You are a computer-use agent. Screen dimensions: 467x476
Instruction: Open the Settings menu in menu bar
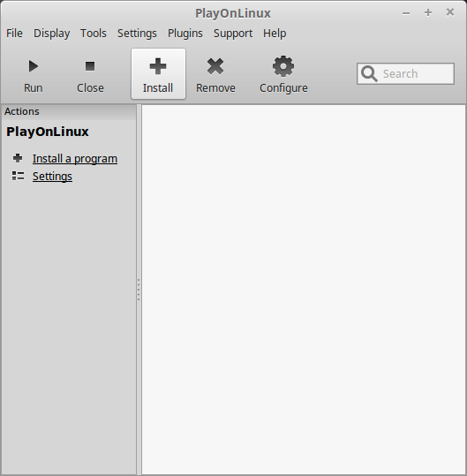click(137, 33)
